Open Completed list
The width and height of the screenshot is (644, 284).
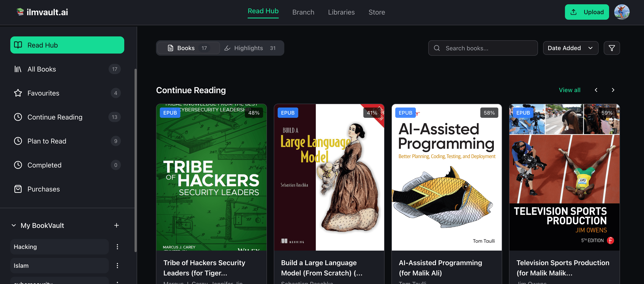coord(67,165)
